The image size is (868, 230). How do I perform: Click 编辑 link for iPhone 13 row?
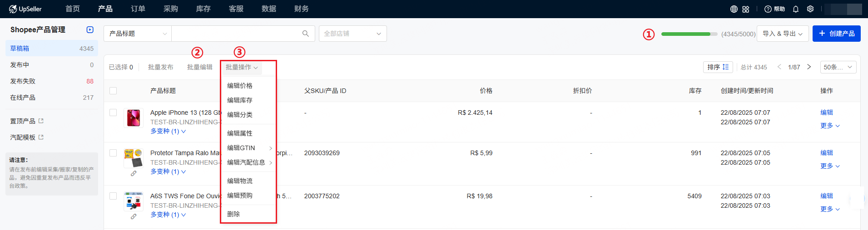click(x=826, y=113)
